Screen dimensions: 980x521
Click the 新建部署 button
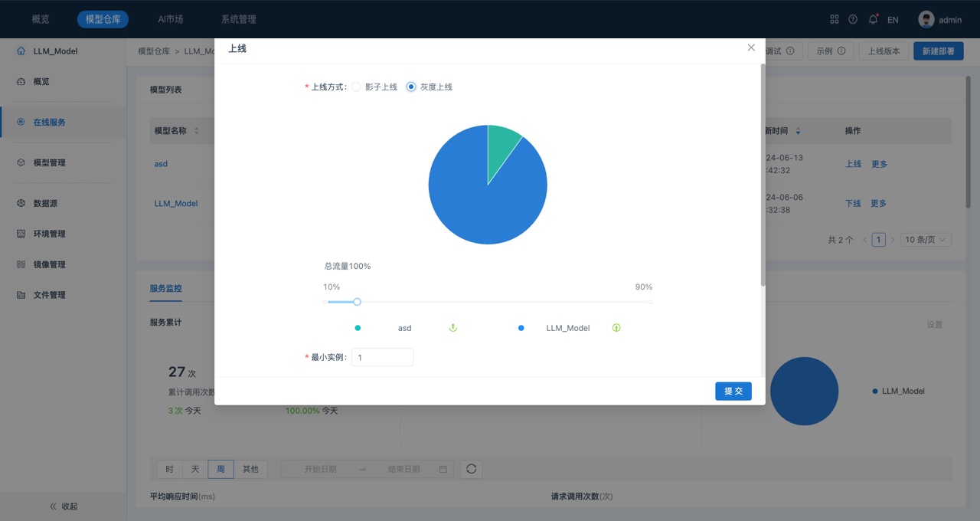pyautogui.click(x=938, y=51)
